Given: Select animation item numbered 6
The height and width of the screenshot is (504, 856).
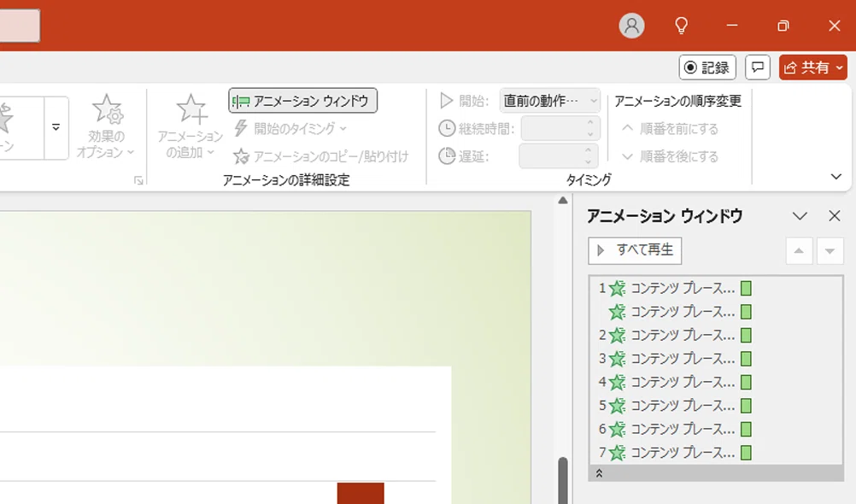Looking at the screenshot, I should (x=716, y=429).
